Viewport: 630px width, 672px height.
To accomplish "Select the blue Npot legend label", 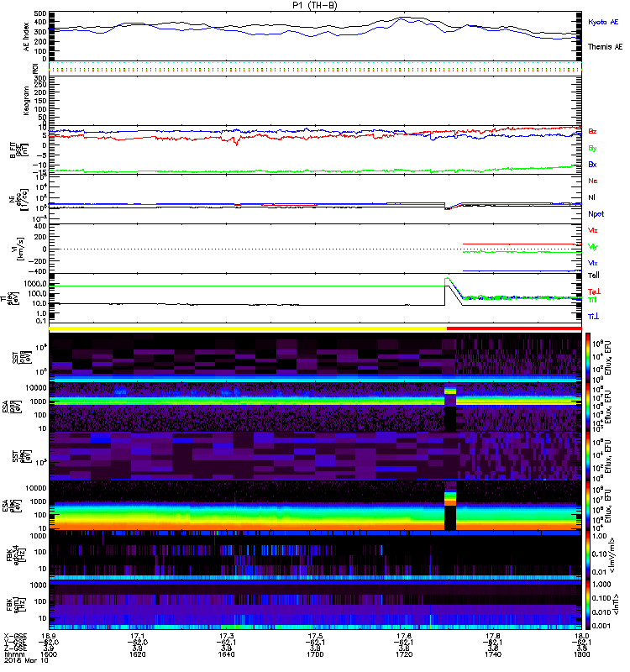I will pos(596,214).
